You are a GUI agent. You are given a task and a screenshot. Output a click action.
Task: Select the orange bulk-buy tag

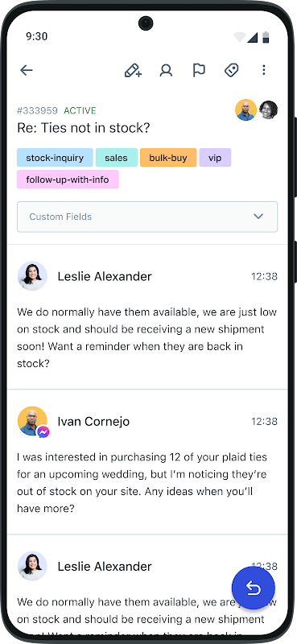(x=168, y=158)
